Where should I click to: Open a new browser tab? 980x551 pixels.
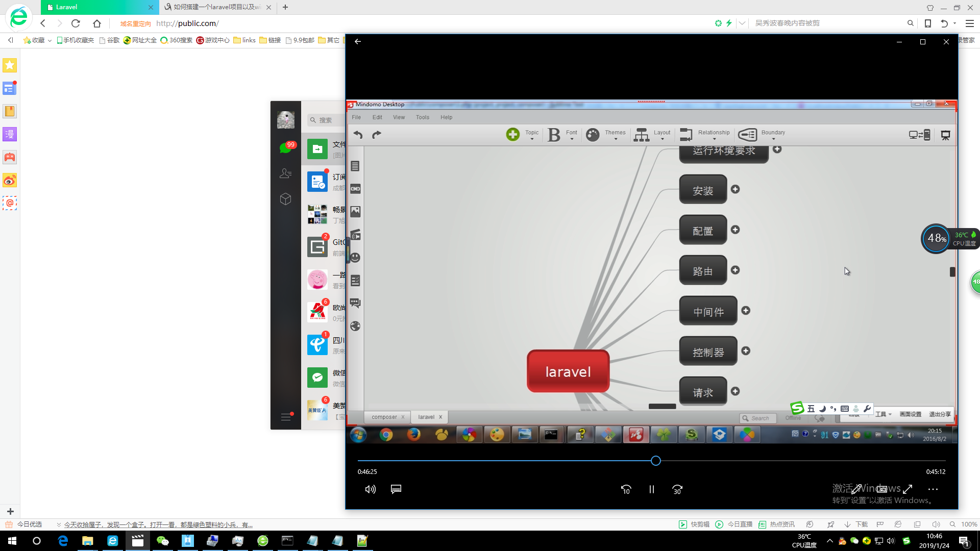click(x=285, y=7)
